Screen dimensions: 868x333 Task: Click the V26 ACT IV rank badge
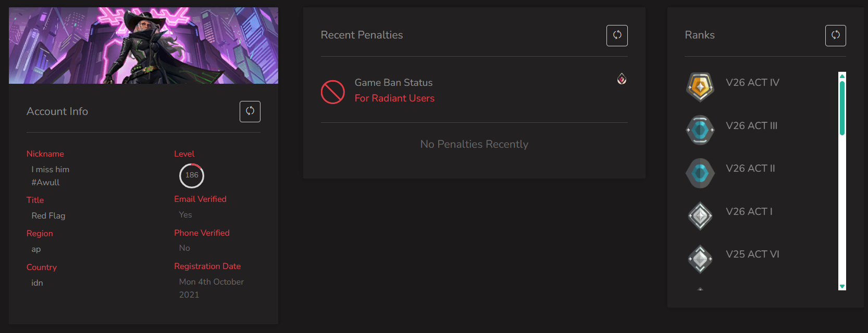[x=700, y=87]
